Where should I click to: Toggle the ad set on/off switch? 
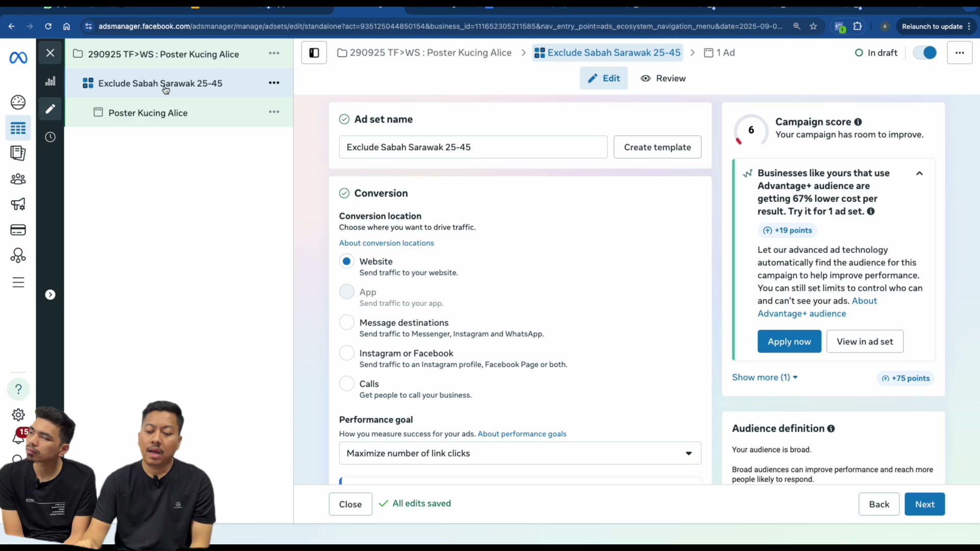tap(925, 53)
